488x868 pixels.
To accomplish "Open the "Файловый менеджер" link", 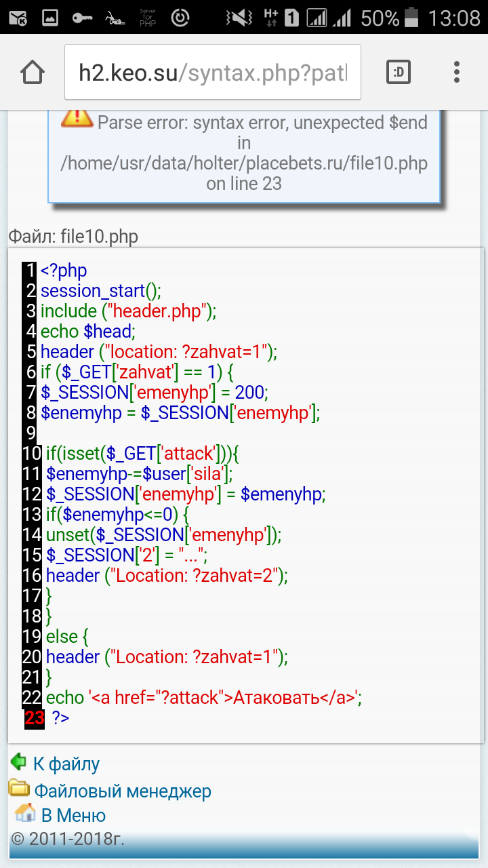I will point(123,791).
